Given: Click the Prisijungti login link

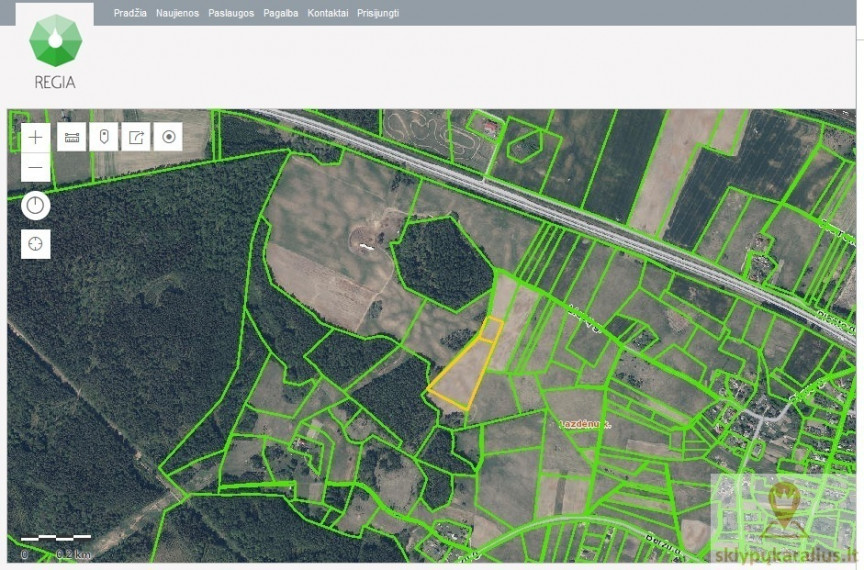Looking at the screenshot, I should click(378, 13).
